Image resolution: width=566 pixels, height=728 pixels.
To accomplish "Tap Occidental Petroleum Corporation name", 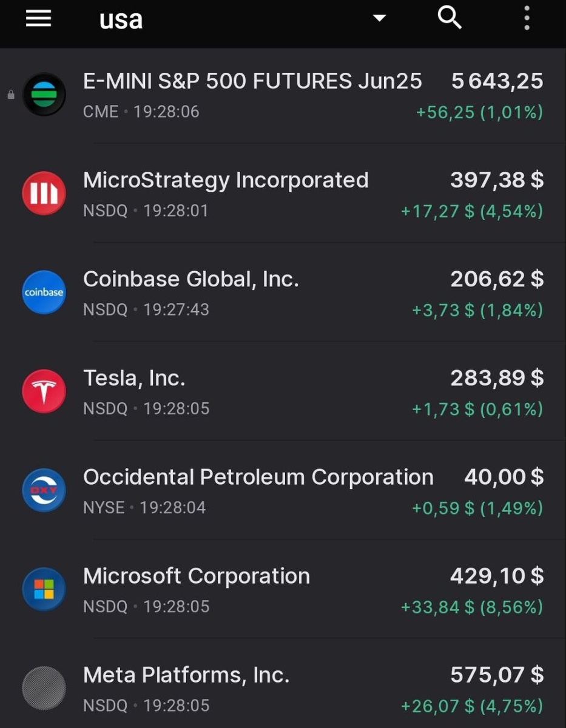I will coord(258,477).
